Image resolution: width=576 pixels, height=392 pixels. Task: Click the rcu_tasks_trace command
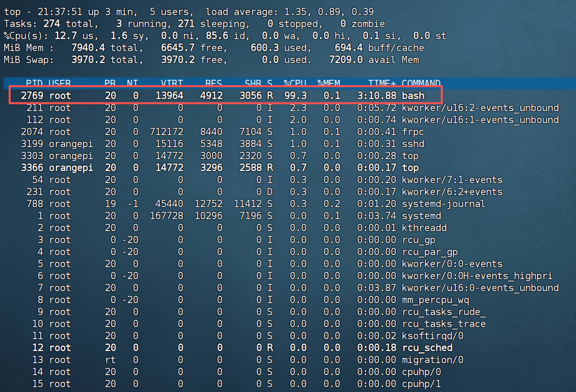pyautogui.click(x=444, y=324)
